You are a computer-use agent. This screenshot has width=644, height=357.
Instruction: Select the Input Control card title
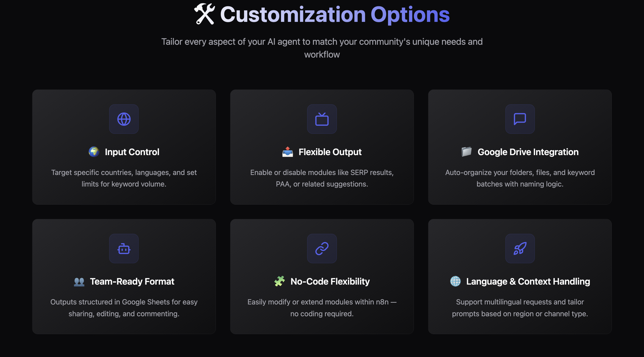pos(132,152)
